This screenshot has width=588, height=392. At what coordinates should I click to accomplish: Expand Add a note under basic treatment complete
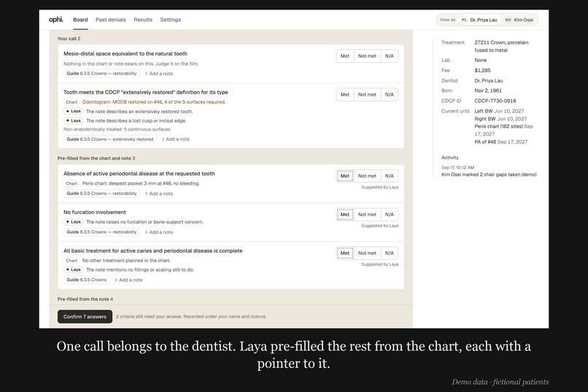click(x=128, y=280)
